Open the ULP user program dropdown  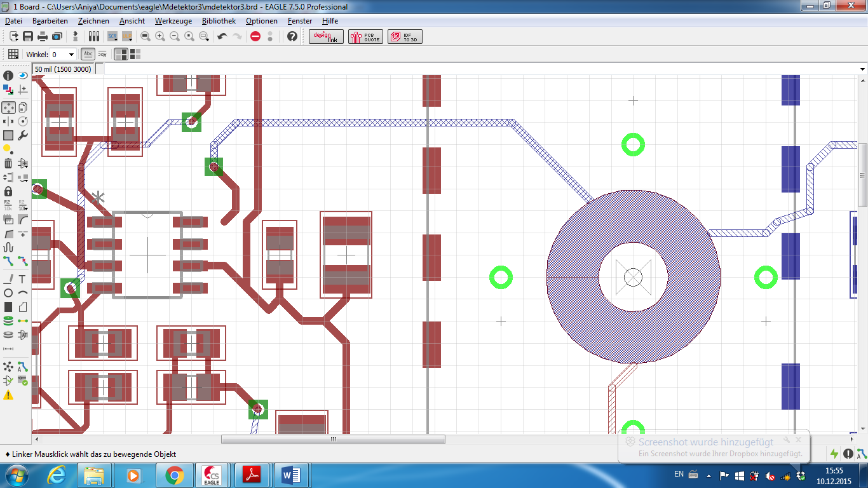click(x=127, y=36)
